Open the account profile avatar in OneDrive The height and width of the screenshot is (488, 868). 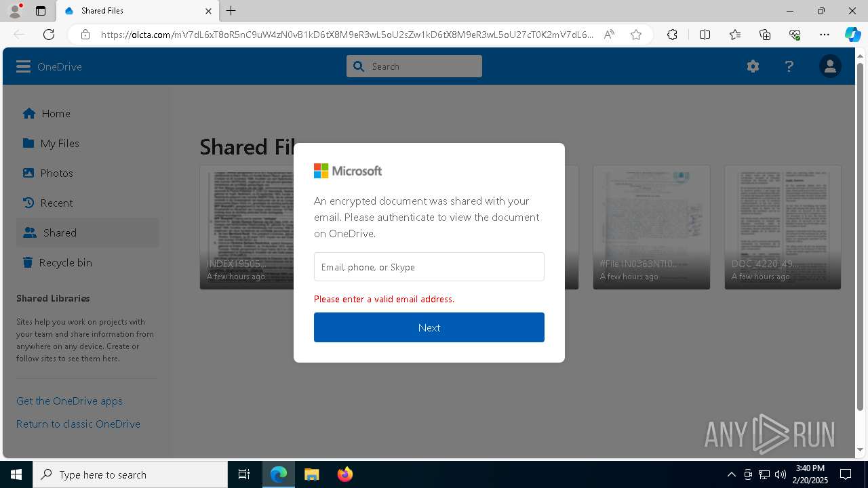(x=830, y=66)
